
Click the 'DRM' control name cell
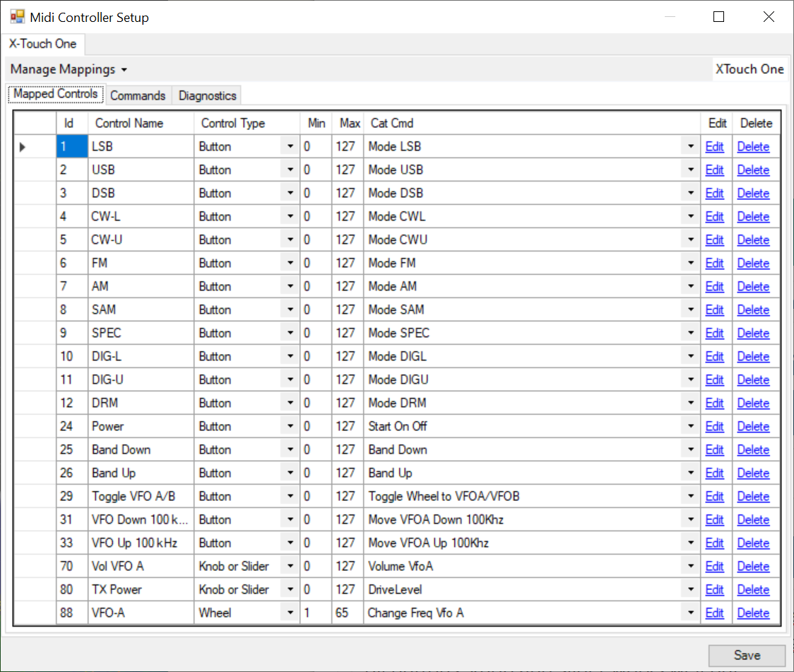(141, 403)
